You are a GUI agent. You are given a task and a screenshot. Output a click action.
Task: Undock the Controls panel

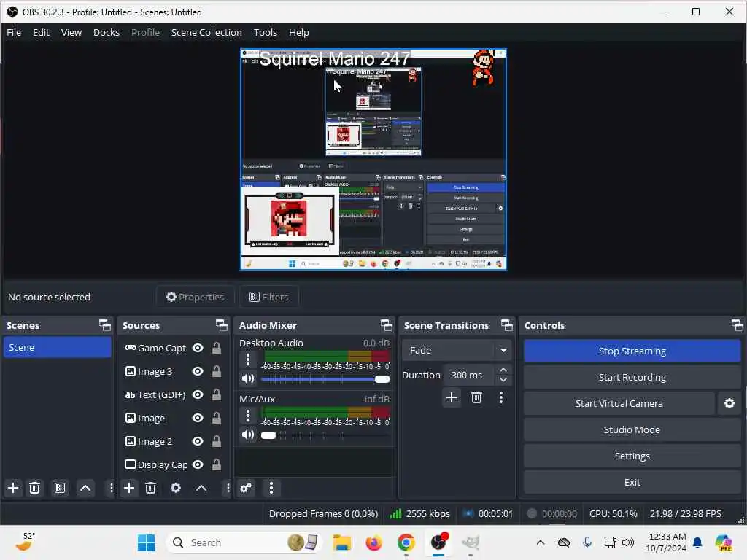[737, 325]
